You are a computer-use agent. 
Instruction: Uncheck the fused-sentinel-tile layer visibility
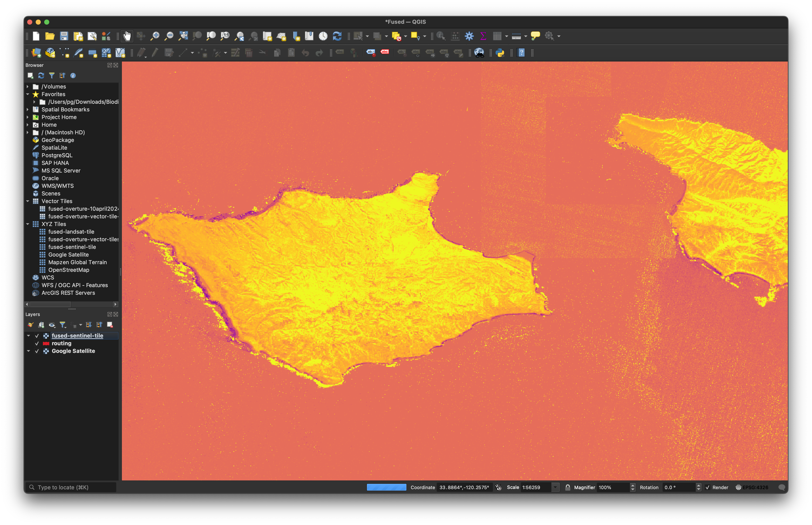[37, 336]
